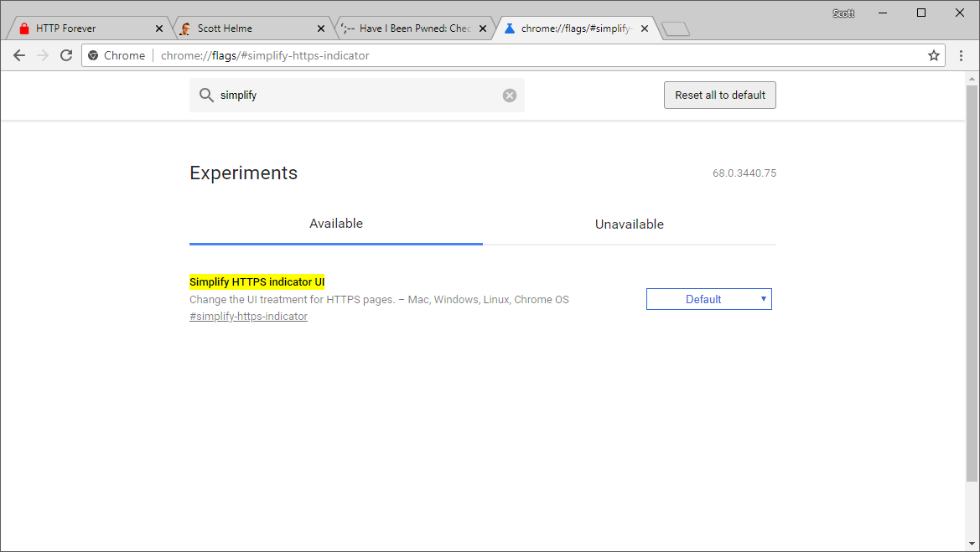The width and height of the screenshot is (980, 552).
Task: Close the HTTP Forever tab
Action: click(159, 28)
